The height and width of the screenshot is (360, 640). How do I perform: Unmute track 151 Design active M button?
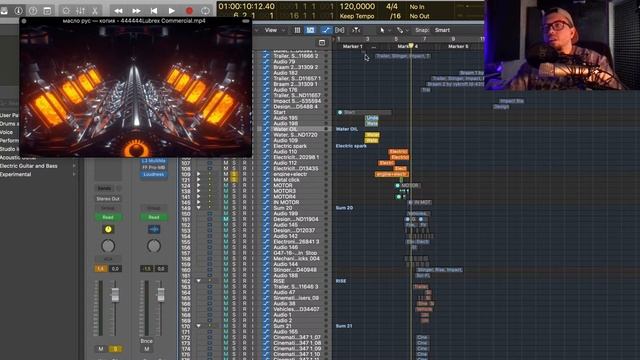coord(226,219)
